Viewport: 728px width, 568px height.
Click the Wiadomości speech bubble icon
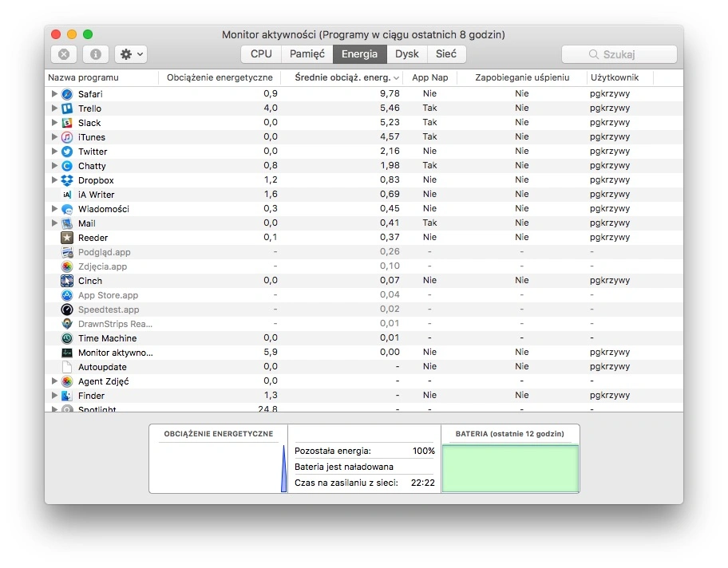click(x=67, y=209)
